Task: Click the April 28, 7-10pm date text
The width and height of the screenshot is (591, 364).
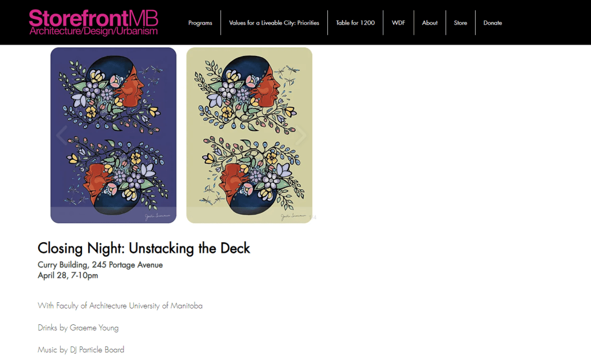Action: click(68, 275)
